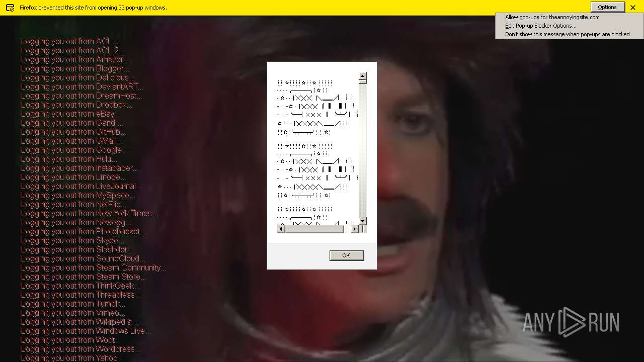Click the dialog's horizontal scrollbar thumb
Screen dimensions: 644x362
point(314,229)
